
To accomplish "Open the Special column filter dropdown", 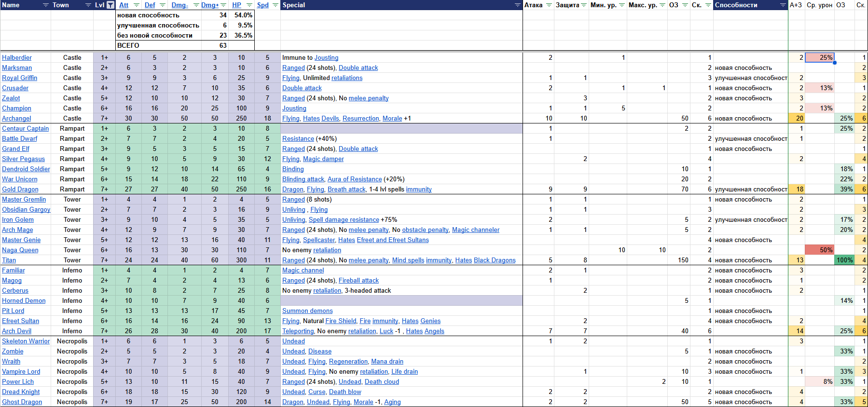I will click(518, 5).
